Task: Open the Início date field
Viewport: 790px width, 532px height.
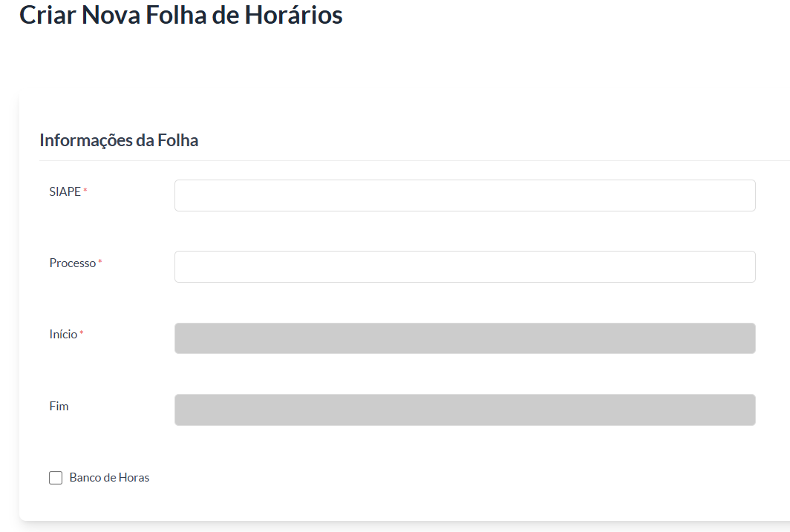Action: (465, 338)
